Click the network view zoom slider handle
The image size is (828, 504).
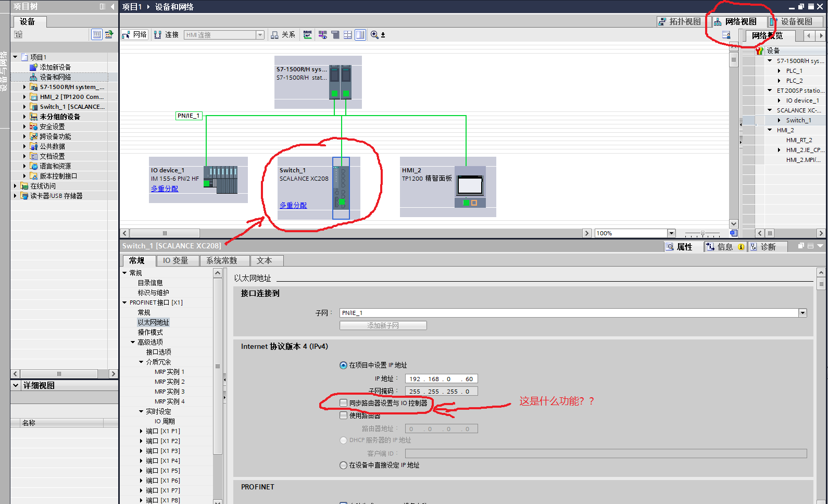pyautogui.click(x=702, y=234)
